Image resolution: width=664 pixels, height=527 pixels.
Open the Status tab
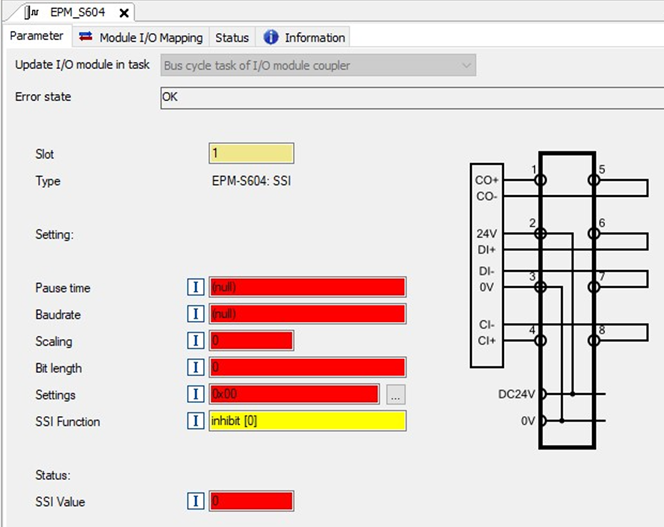232,37
